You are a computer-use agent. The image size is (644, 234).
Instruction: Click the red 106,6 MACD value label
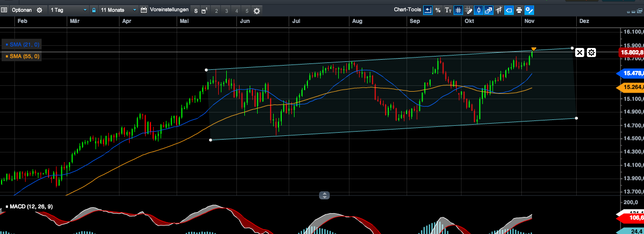point(631,218)
